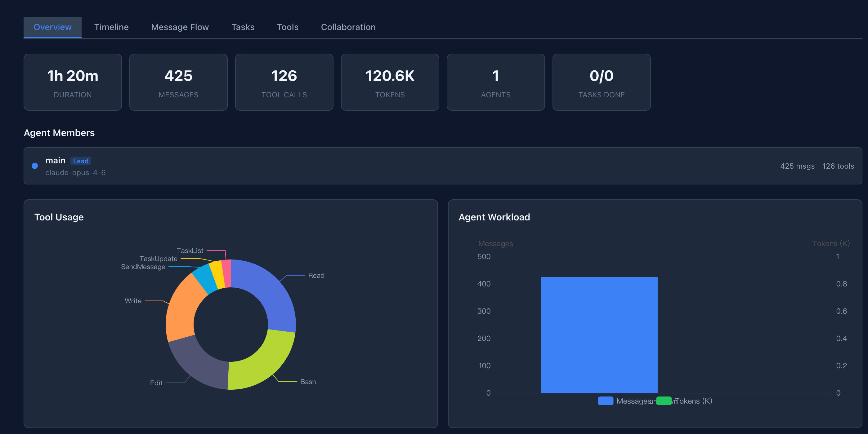This screenshot has width=868, height=434.
Task: Click the Lead badge on main agent
Action: pyautogui.click(x=81, y=161)
